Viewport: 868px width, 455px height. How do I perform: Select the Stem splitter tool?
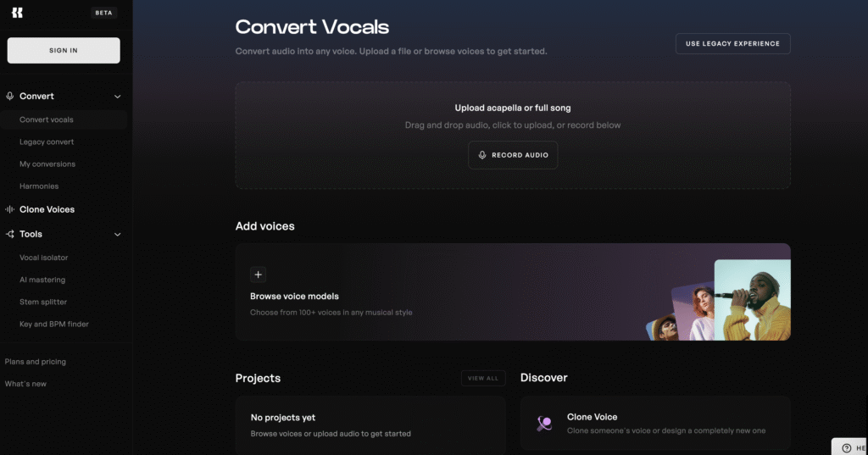point(43,302)
